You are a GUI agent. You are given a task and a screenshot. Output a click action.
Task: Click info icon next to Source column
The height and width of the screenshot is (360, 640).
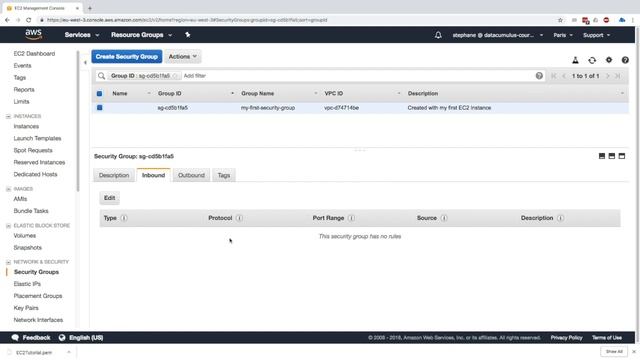coord(444,218)
